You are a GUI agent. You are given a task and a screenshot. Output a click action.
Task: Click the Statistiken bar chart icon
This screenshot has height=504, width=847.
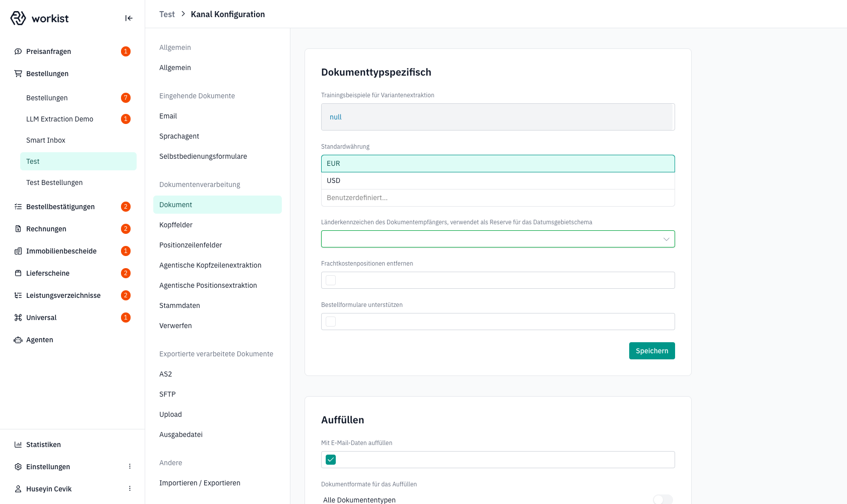(18, 445)
